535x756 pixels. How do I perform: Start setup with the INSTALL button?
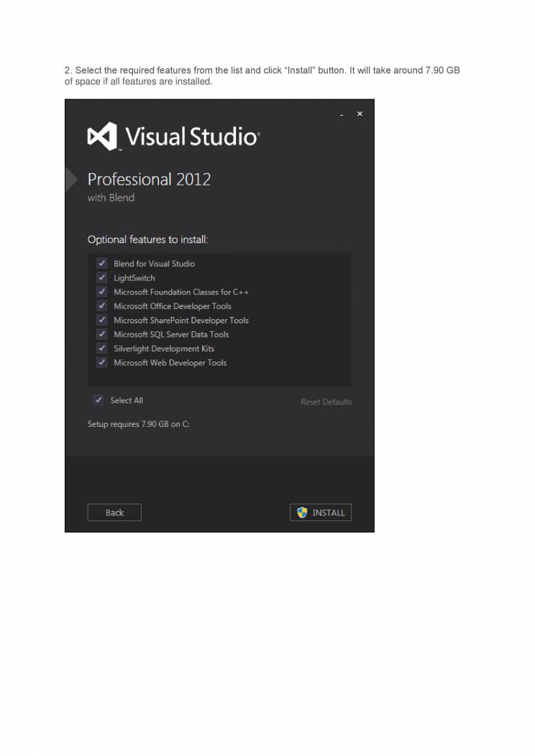(x=321, y=512)
